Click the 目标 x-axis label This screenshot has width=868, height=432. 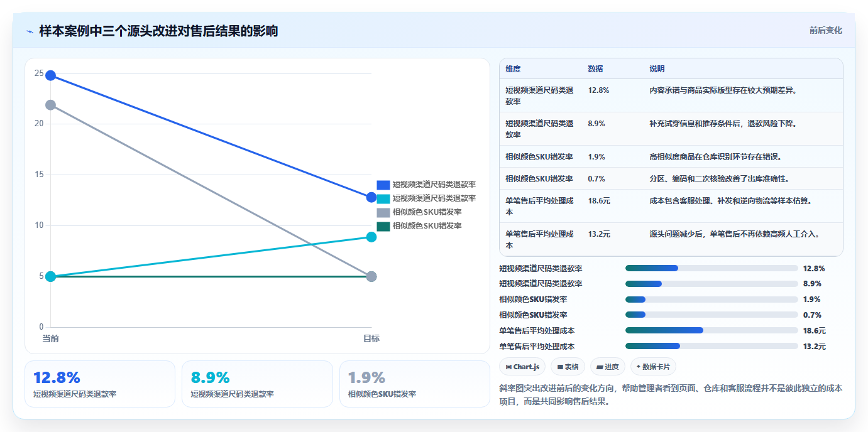(x=371, y=338)
